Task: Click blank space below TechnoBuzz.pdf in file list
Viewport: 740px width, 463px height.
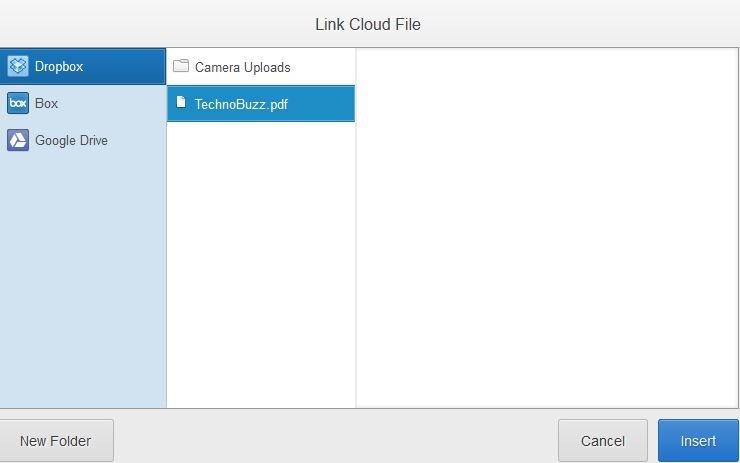Action: (261, 264)
